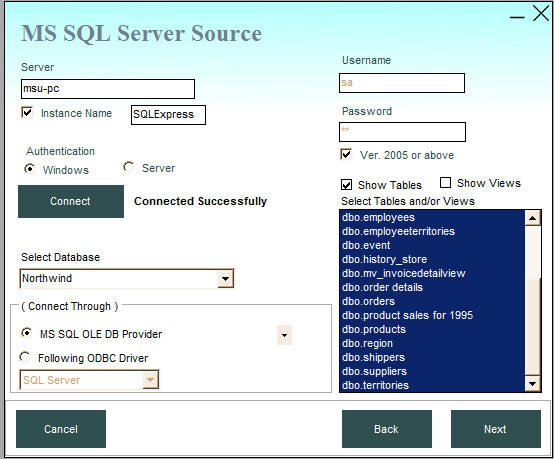This screenshot has height=459, width=554.
Task: Click the Connect button
Action: 71,201
